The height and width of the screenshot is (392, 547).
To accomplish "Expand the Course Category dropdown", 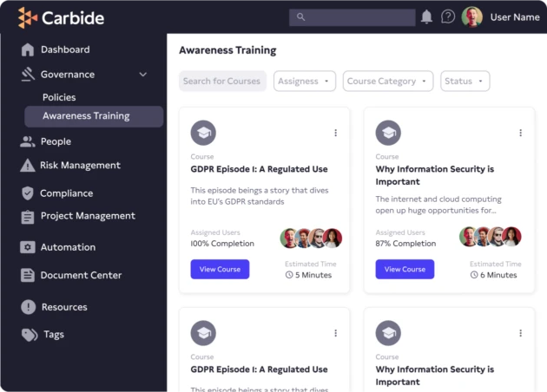I will [387, 81].
